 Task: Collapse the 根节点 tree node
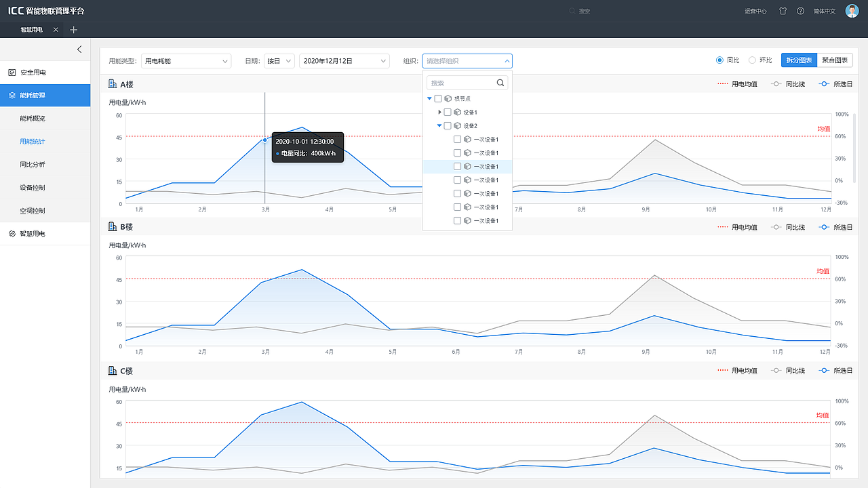click(x=430, y=99)
